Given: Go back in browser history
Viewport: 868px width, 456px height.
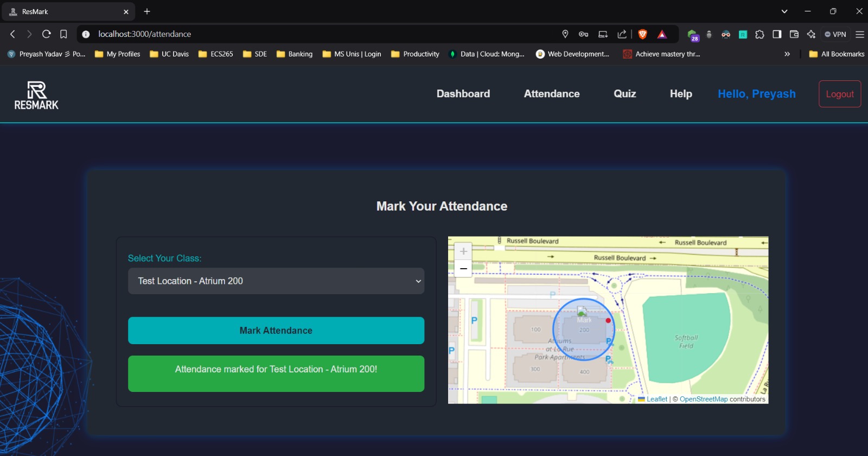Looking at the screenshot, I should pyautogui.click(x=12, y=34).
